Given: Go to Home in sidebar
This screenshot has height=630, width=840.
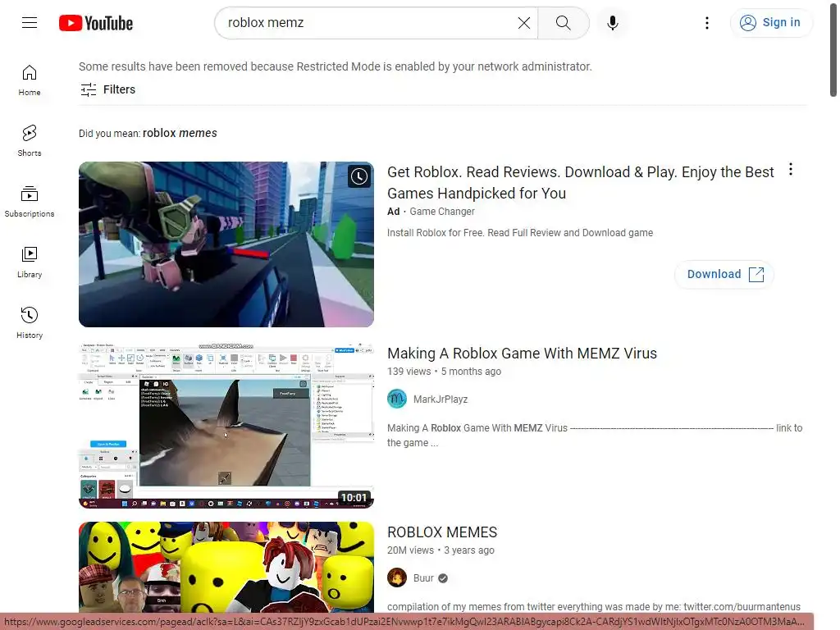Looking at the screenshot, I should pyautogui.click(x=30, y=80).
